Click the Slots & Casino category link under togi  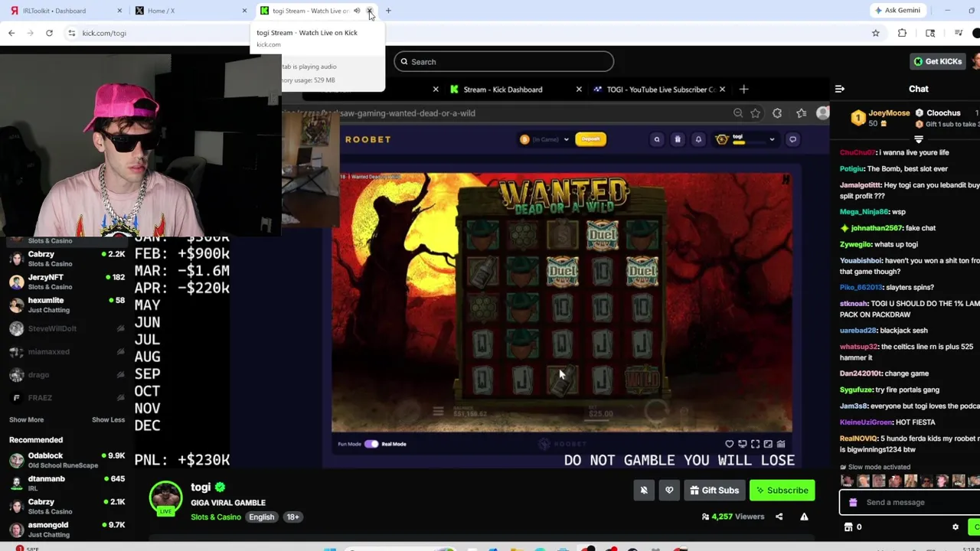click(x=216, y=517)
